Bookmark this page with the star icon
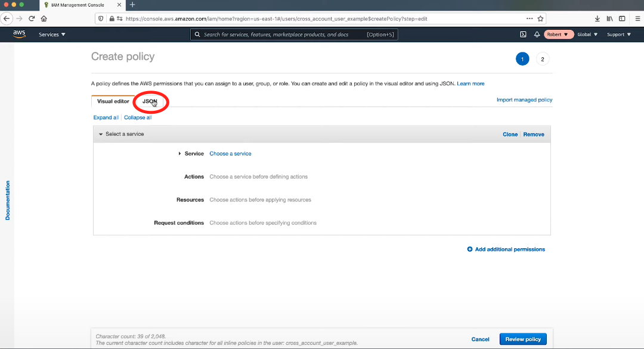 pos(540,18)
